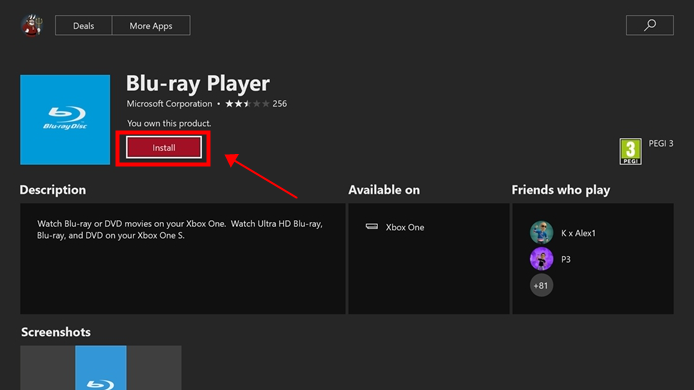Click the Available on heading
Viewport: 694px width, 390px height.
coord(384,190)
